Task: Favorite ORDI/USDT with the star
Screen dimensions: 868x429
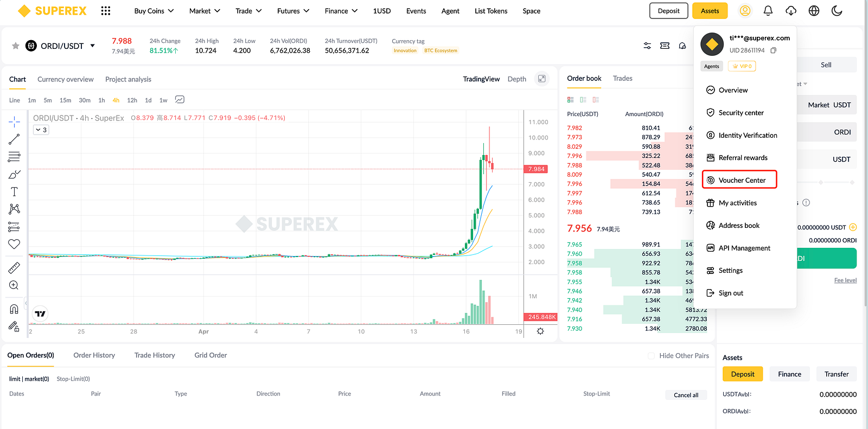Action: (16, 46)
